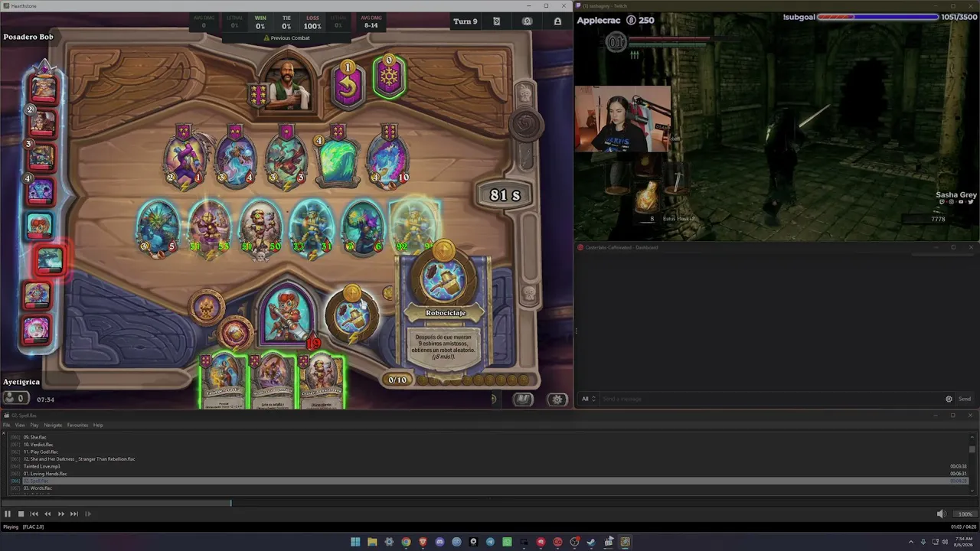This screenshot has width=980, height=551.
Task: Click the third hand card at bottom
Action: click(x=322, y=380)
